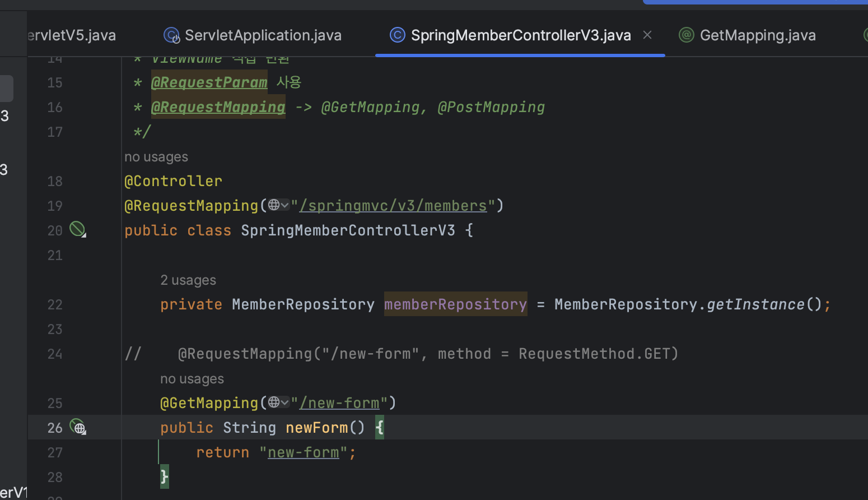Click the @RequestMapping annotation name on line 19

(192, 206)
